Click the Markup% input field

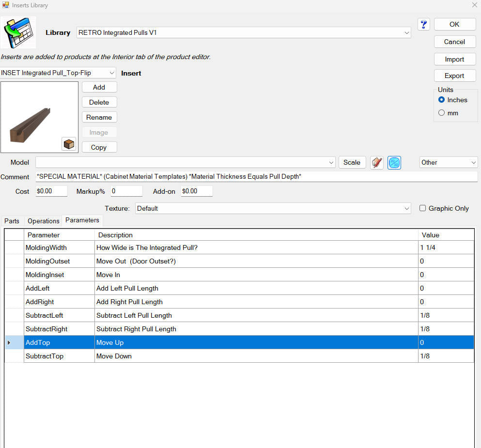tap(126, 191)
